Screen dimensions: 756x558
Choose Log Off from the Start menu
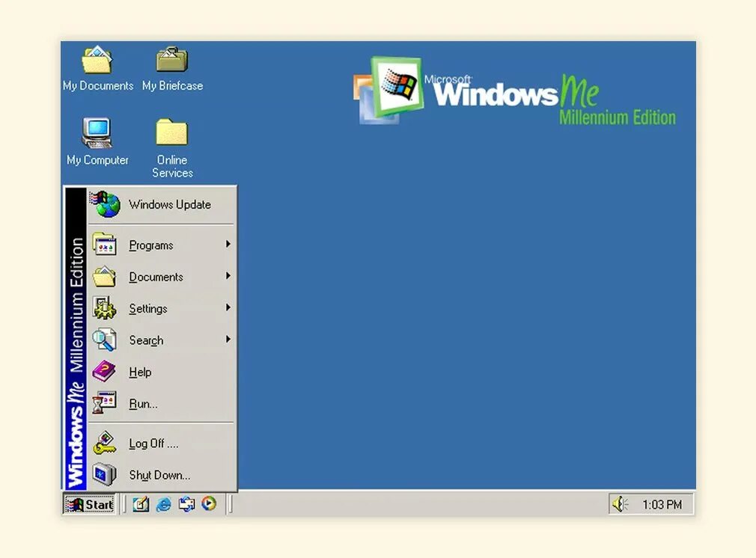pos(162,444)
